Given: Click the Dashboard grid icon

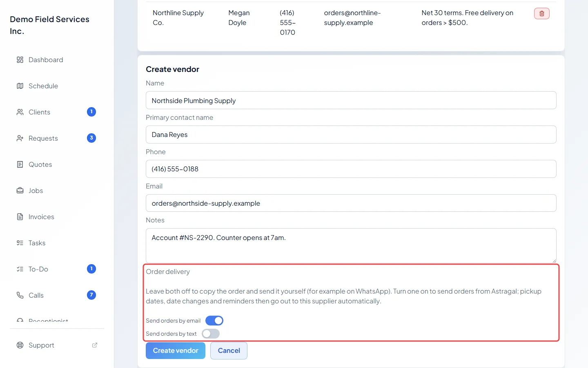Looking at the screenshot, I should click(x=20, y=60).
